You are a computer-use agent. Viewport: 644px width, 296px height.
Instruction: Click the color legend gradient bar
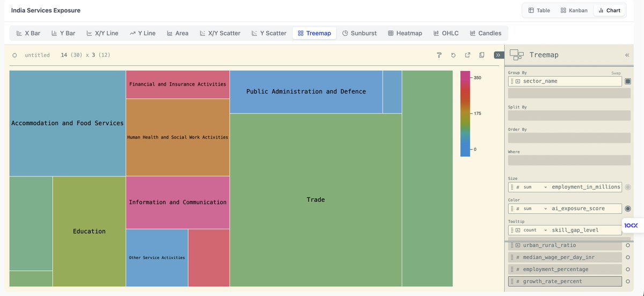coord(465,113)
